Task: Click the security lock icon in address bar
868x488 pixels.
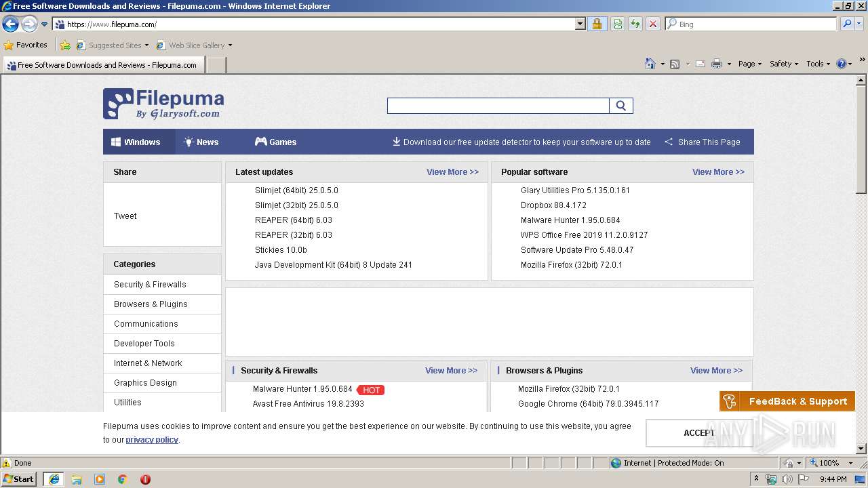Action: pyautogui.click(x=597, y=24)
